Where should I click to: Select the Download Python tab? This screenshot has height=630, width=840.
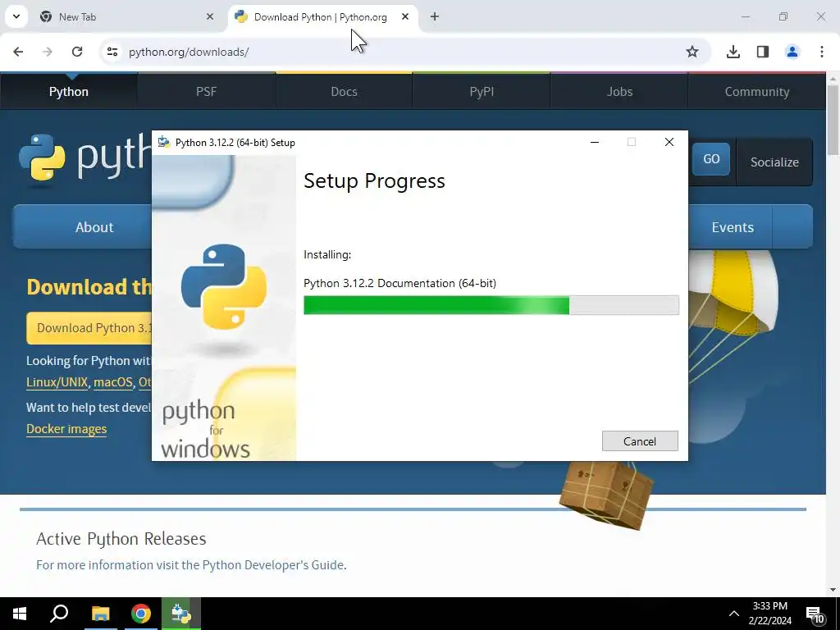click(x=321, y=17)
